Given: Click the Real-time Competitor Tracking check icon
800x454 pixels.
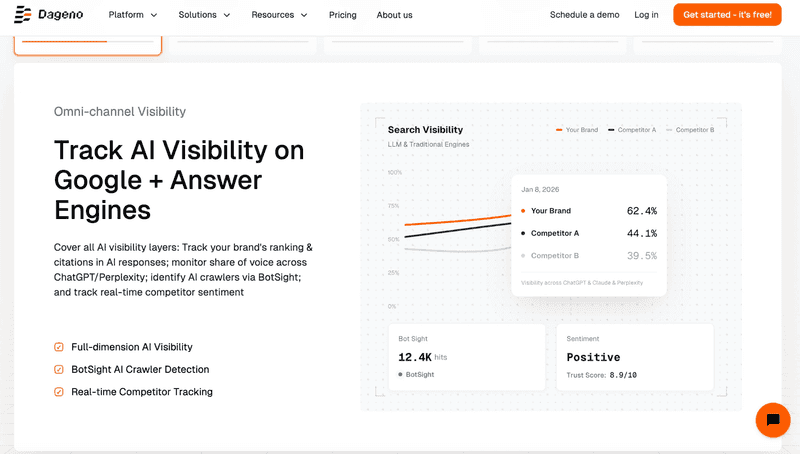Looking at the screenshot, I should point(59,392).
